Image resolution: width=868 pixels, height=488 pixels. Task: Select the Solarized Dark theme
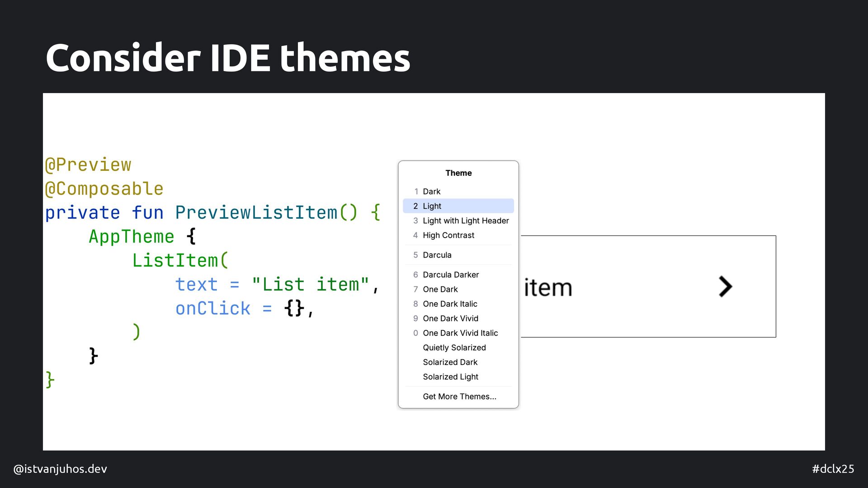tap(458, 362)
